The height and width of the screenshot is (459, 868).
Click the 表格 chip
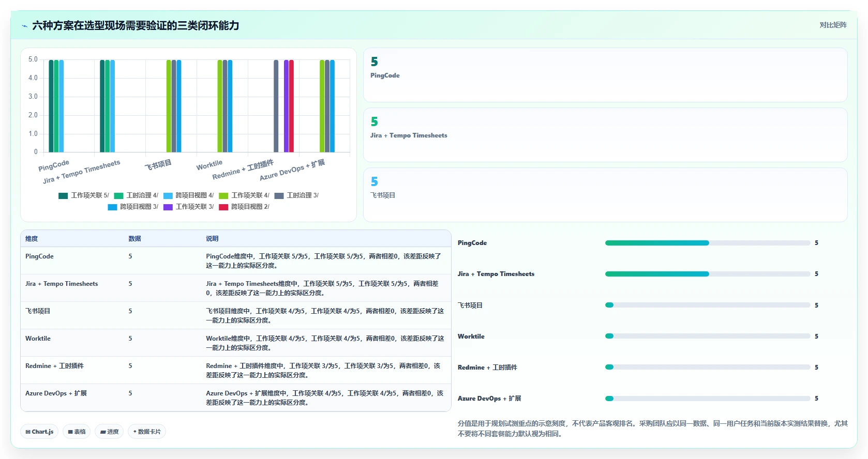click(x=77, y=432)
